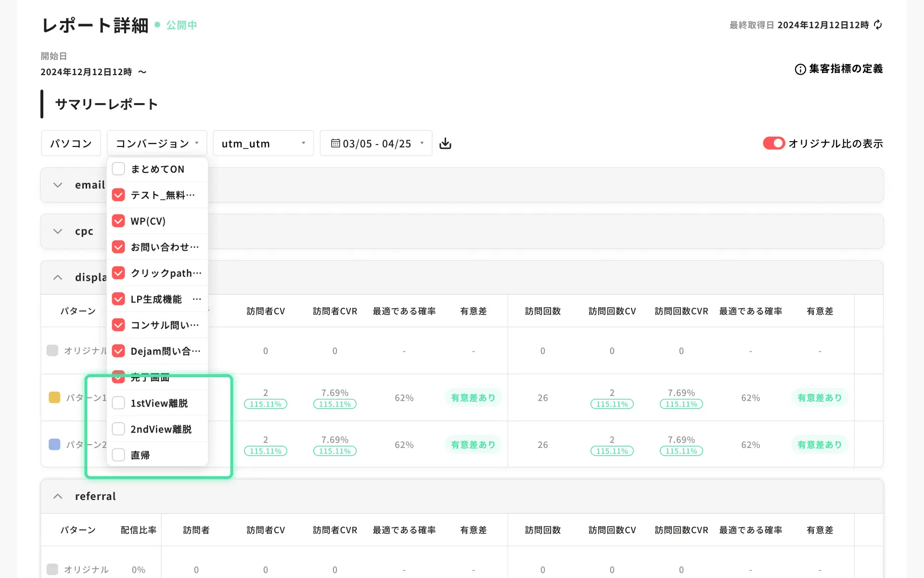Click the 集客指標の定義 link
The image size is (924, 578).
(846, 69)
